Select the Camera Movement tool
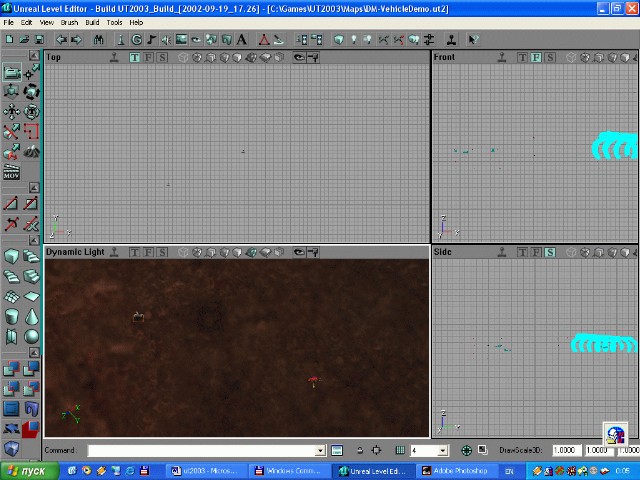Viewport: 640px width, 480px height. [12, 72]
